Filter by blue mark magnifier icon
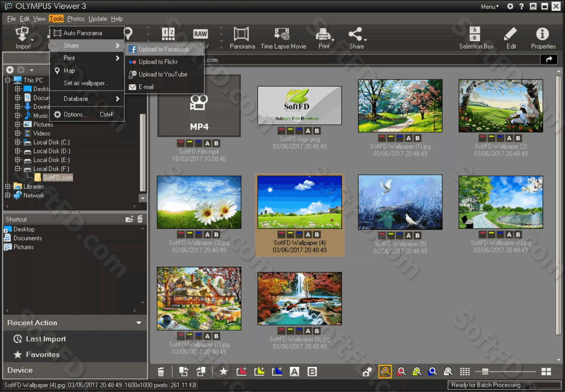Image resolution: width=565 pixels, height=392 pixels. coord(432,371)
